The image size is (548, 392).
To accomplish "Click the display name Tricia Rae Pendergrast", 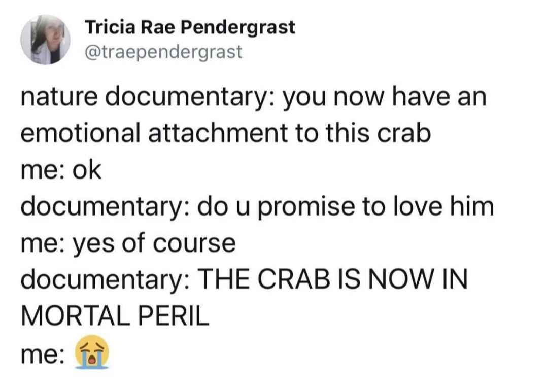I will pos(190,27).
